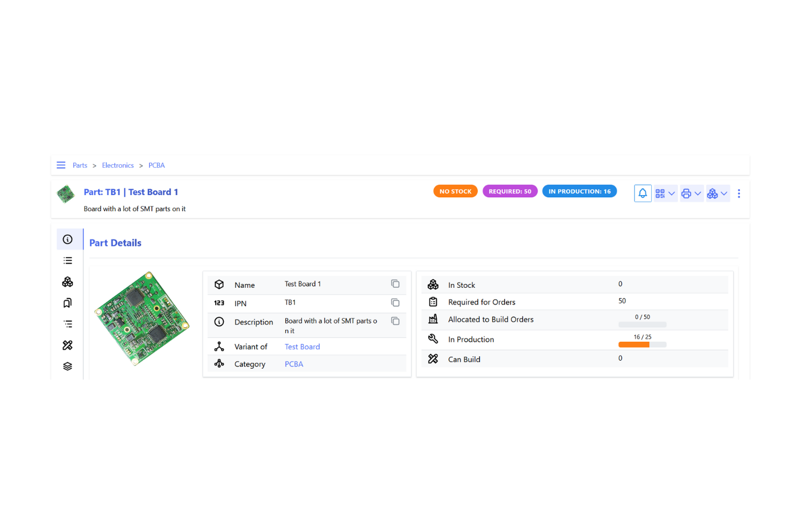Click the Part: TB1 | Test Board 1 title
The width and height of the screenshot is (798, 532).
point(131,192)
